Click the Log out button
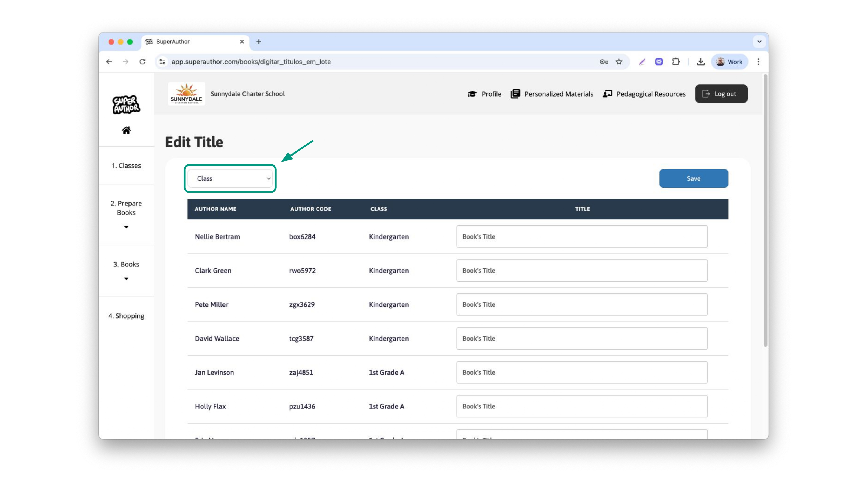Image resolution: width=868 pixels, height=488 pixels. pos(721,94)
